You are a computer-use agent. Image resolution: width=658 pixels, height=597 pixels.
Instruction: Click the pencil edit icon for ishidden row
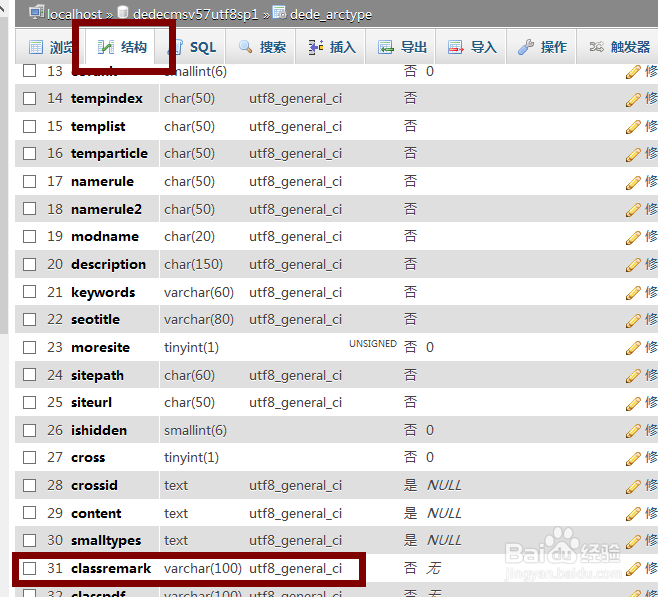[633, 431]
